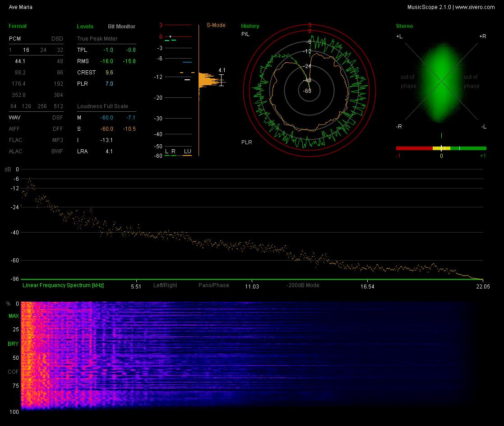
Task: Toggle the S-Mode loudness display
Action: (x=216, y=25)
